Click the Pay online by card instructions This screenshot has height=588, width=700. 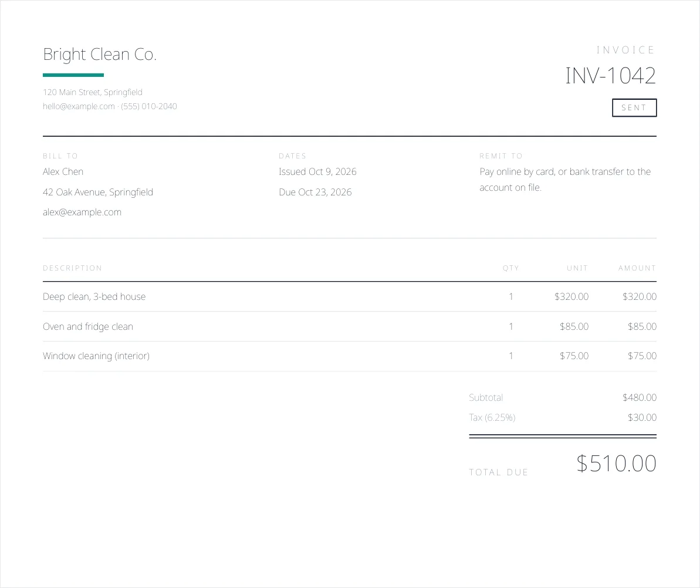point(565,180)
